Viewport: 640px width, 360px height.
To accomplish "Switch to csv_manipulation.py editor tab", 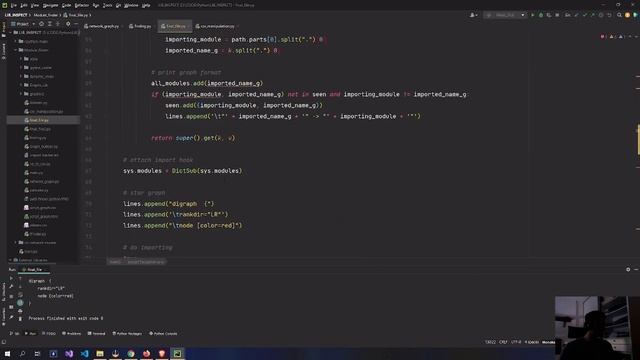I will (x=217, y=26).
